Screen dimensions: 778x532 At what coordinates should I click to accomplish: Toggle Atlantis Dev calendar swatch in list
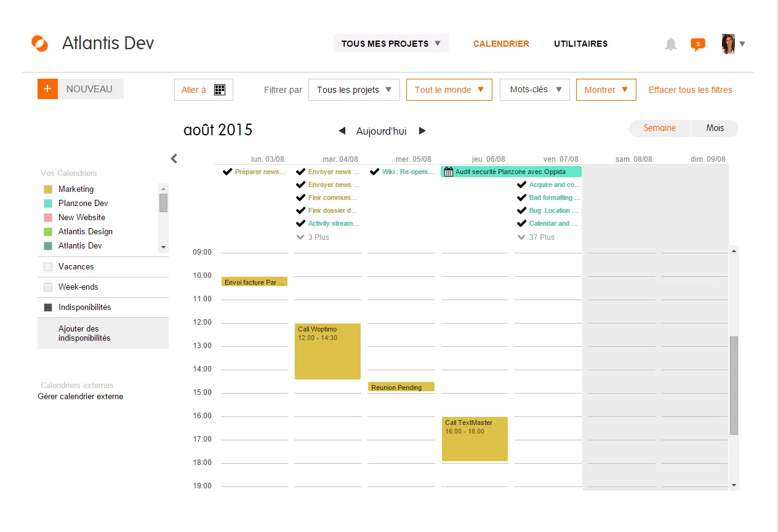[x=48, y=246]
